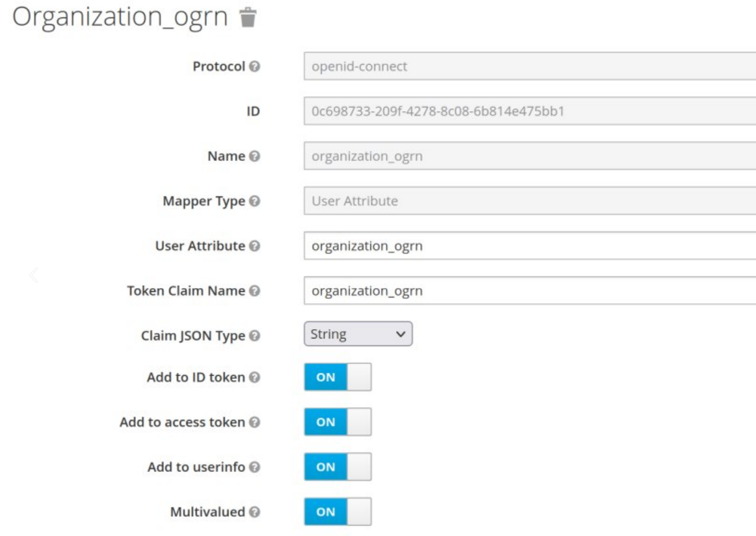Open the Claim JSON Type dropdown
The width and height of the screenshot is (756, 536).
pyautogui.click(x=358, y=334)
